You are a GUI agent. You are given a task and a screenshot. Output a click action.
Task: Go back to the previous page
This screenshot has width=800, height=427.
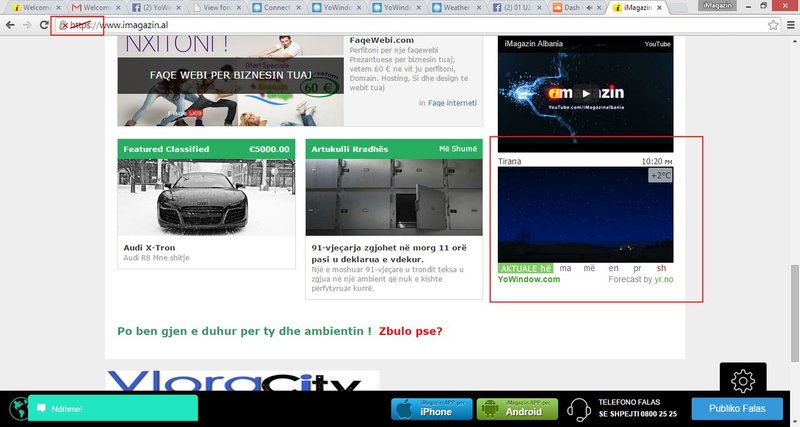(x=10, y=25)
